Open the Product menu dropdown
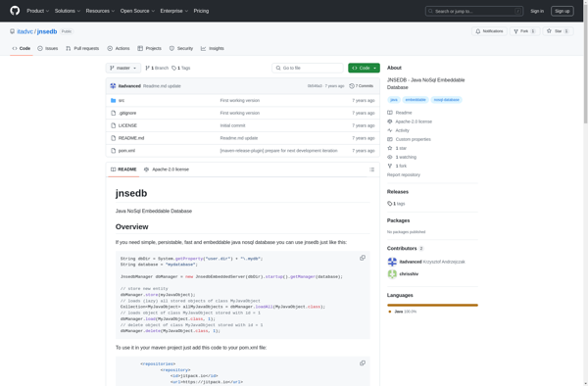 pyautogui.click(x=37, y=11)
